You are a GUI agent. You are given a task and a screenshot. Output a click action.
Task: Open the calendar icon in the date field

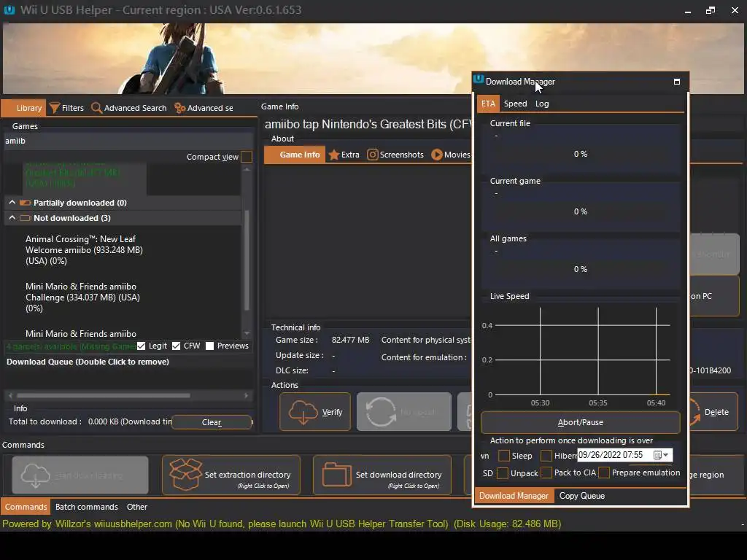point(657,455)
